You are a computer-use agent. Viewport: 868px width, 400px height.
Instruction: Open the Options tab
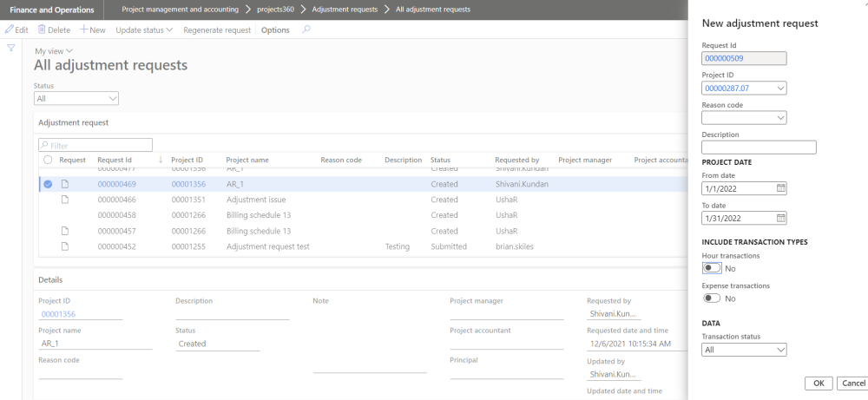click(275, 30)
